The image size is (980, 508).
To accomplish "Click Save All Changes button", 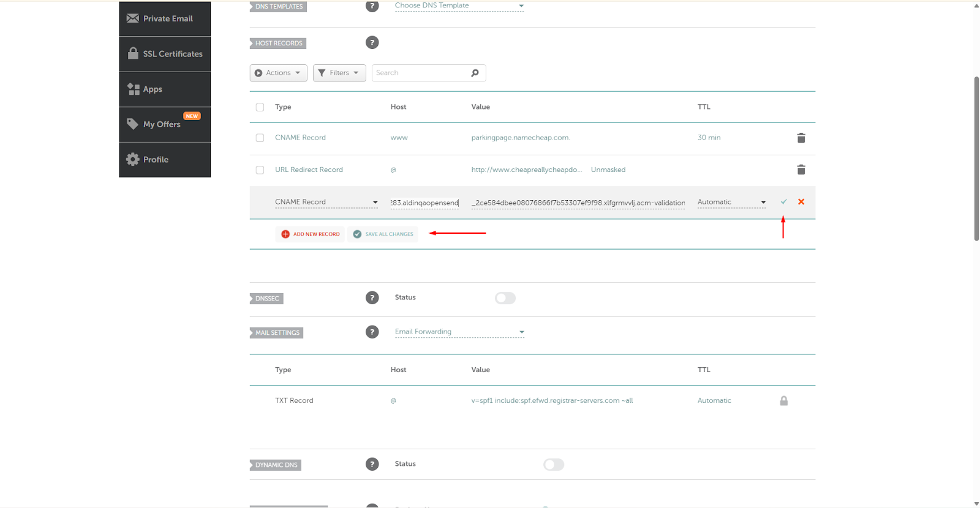I will [383, 234].
